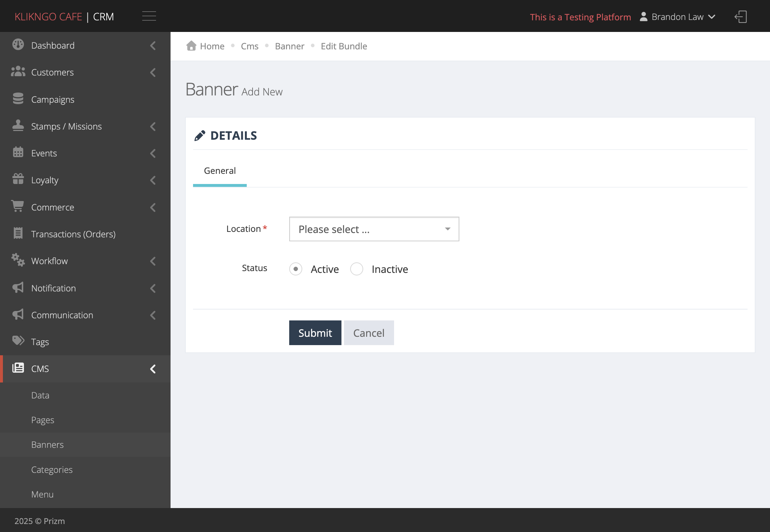
Task: Open the Menu submenu item
Action: 85,494
